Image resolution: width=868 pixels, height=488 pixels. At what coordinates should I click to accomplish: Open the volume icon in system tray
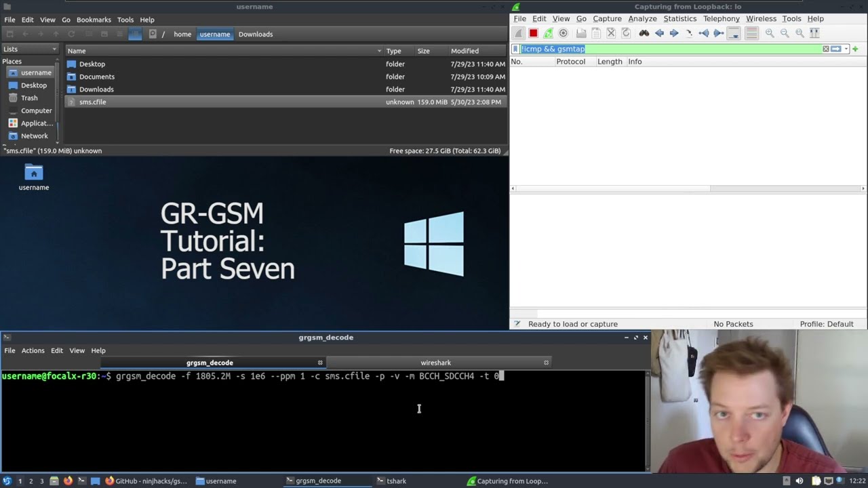pos(799,481)
